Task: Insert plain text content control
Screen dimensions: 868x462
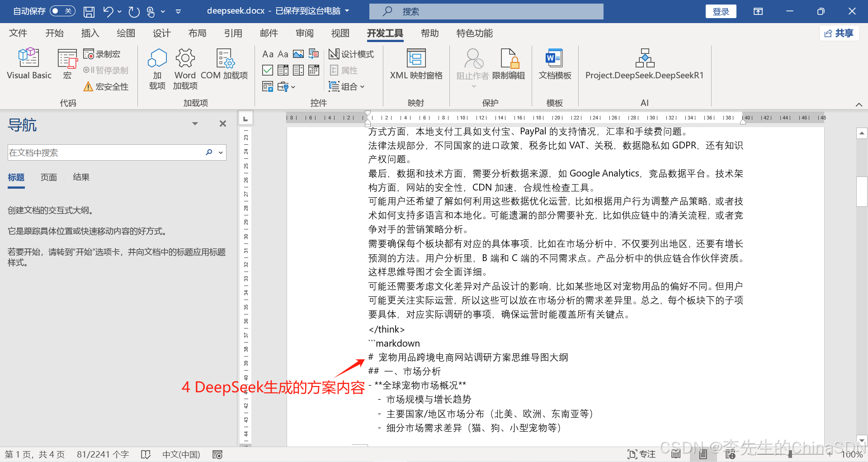Action: point(283,54)
